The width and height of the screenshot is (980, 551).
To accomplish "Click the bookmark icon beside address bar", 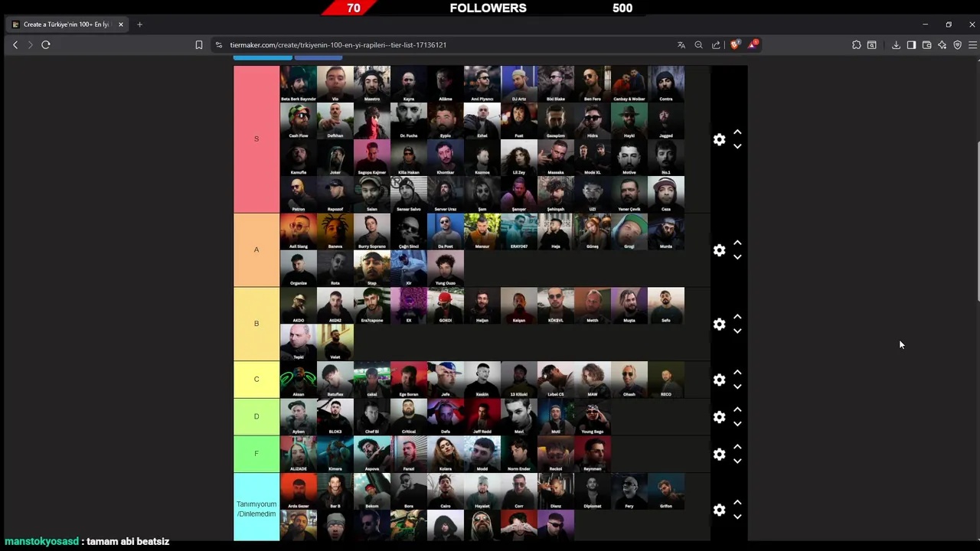I will tap(199, 45).
